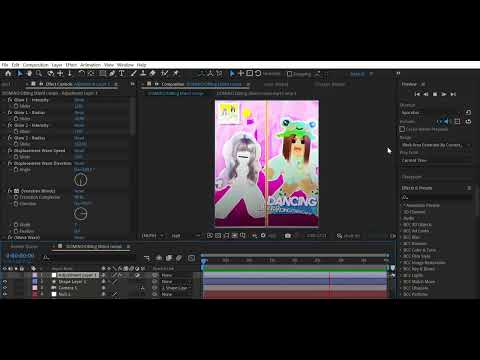The width and height of the screenshot is (480, 360).
Task: Toggle Glow 1 - Intensity fx switch
Action: 10,100
